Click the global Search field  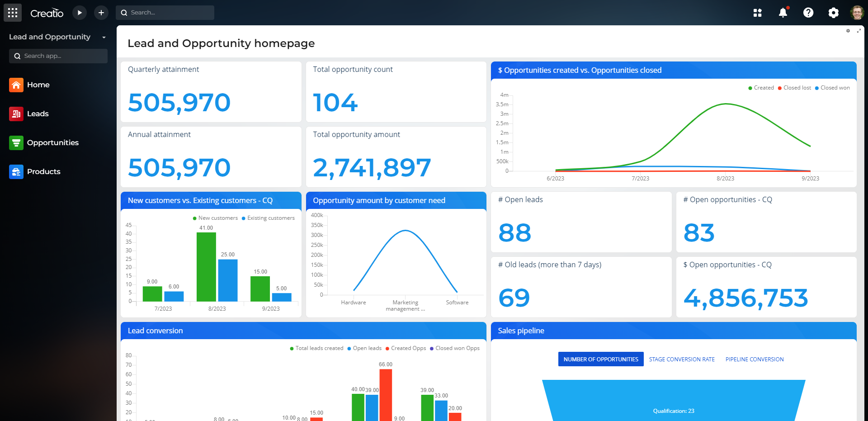(165, 12)
